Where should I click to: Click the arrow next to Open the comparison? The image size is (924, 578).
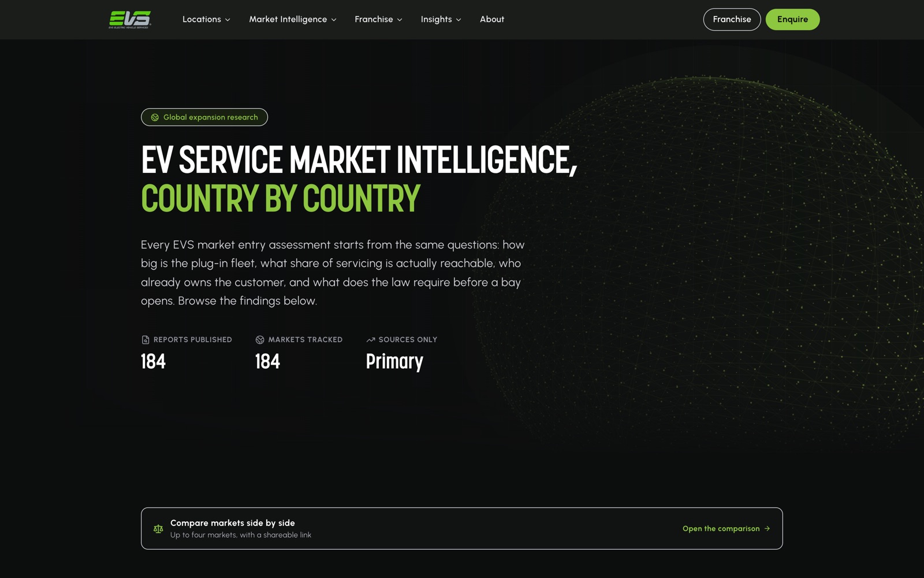pos(767,529)
